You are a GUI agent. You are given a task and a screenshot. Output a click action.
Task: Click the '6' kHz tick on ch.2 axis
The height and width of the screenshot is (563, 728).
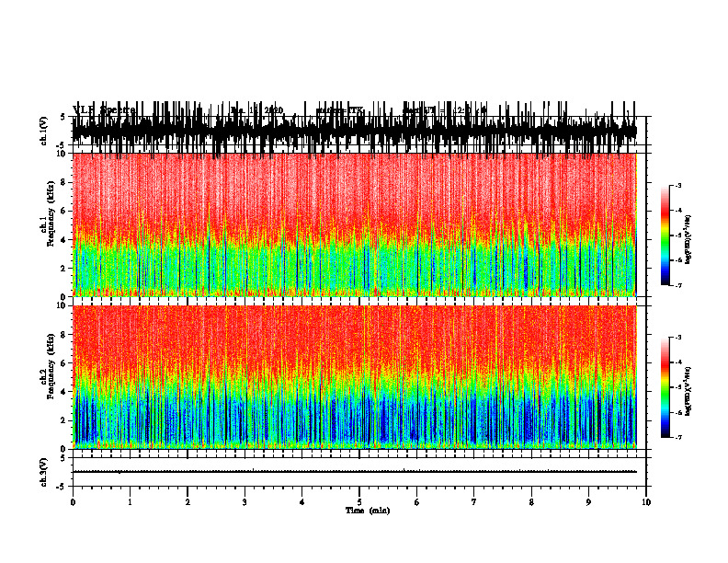click(x=64, y=362)
